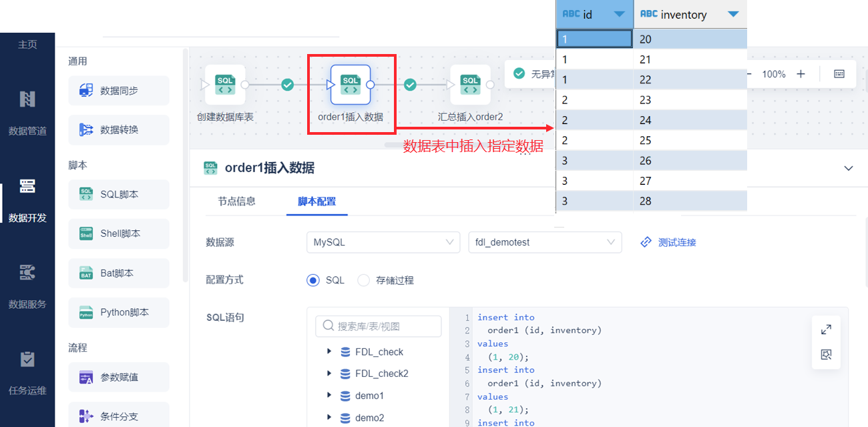Image resolution: width=868 pixels, height=427 pixels.
Task: Select the Python脚本 node type
Action: pos(119,312)
